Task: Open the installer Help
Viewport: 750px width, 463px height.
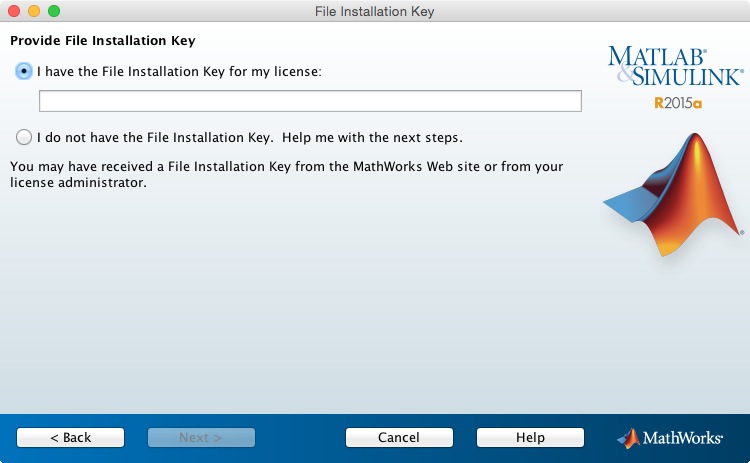Action: [530, 437]
